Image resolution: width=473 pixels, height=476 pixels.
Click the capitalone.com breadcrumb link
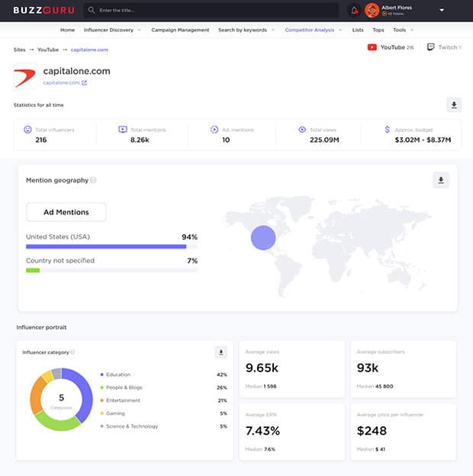tap(89, 50)
